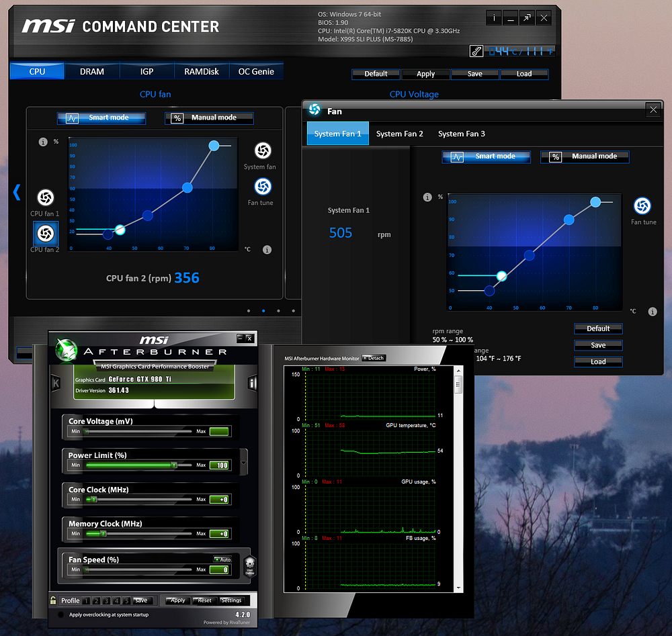Save Afterburner profile
This screenshot has height=636, width=672.
[141, 600]
